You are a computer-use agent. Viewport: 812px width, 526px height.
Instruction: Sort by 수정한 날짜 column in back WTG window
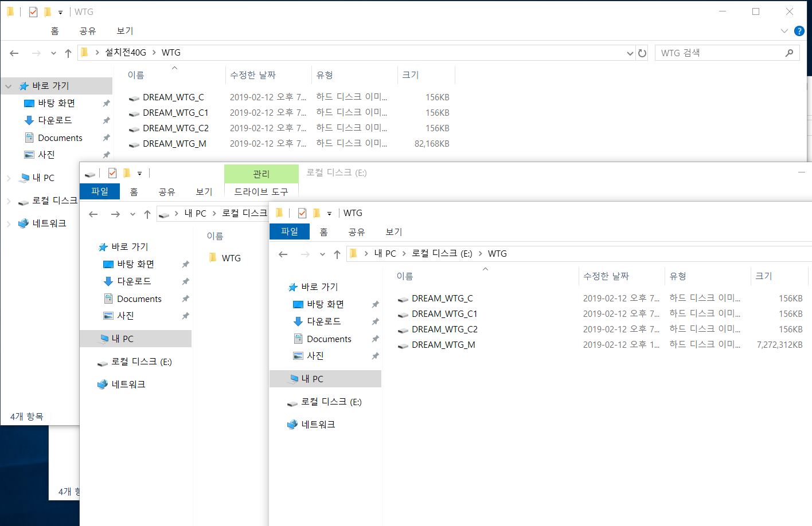pyautogui.click(x=253, y=75)
